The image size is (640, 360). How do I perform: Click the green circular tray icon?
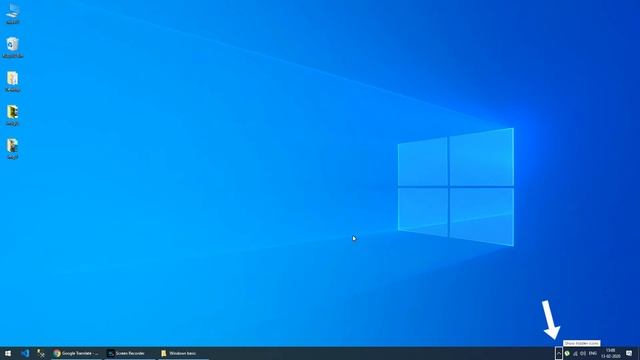[567, 353]
